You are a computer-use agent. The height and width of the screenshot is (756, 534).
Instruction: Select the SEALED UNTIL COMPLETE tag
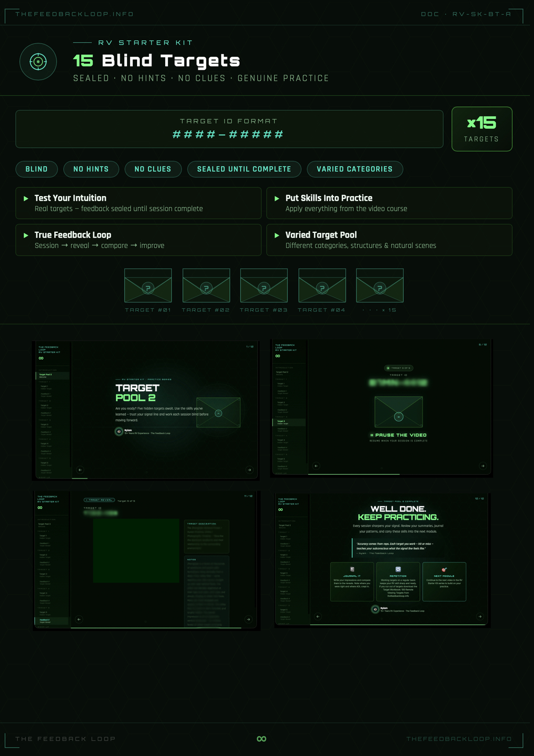[x=244, y=169]
